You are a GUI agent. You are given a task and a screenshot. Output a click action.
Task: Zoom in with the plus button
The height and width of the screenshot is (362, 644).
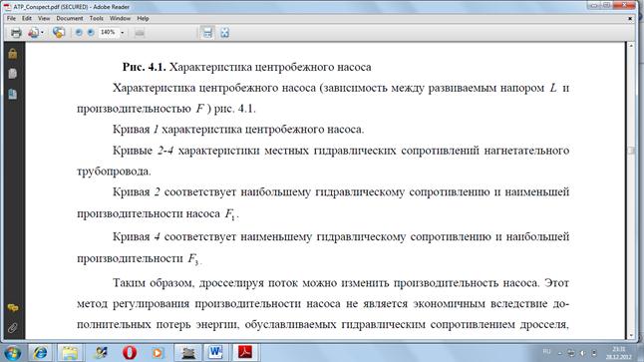[x=91, y=32]
